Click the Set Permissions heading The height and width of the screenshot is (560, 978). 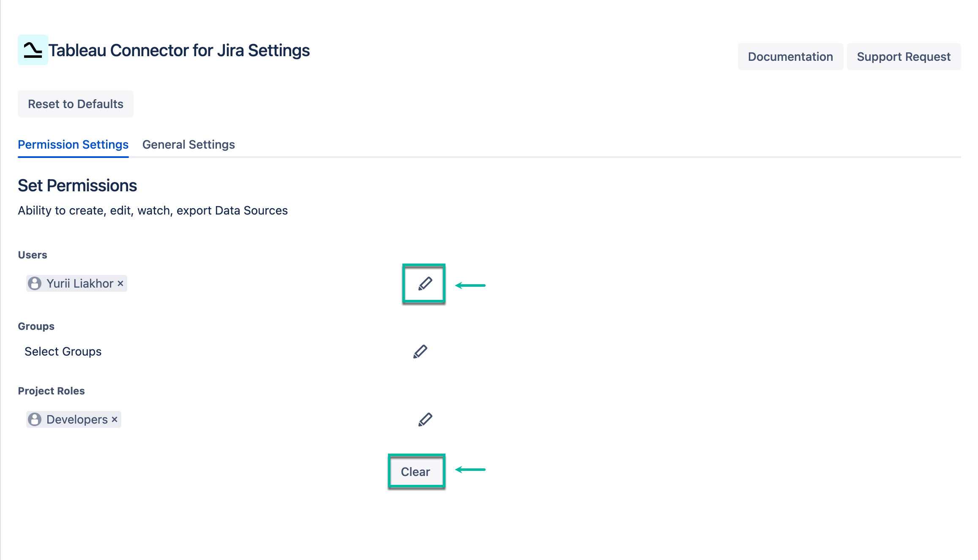click(77, 185)
